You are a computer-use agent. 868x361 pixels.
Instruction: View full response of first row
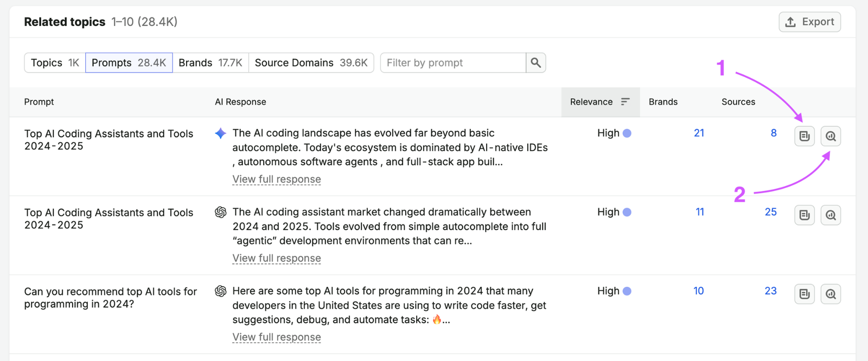[x=277, y=179]
